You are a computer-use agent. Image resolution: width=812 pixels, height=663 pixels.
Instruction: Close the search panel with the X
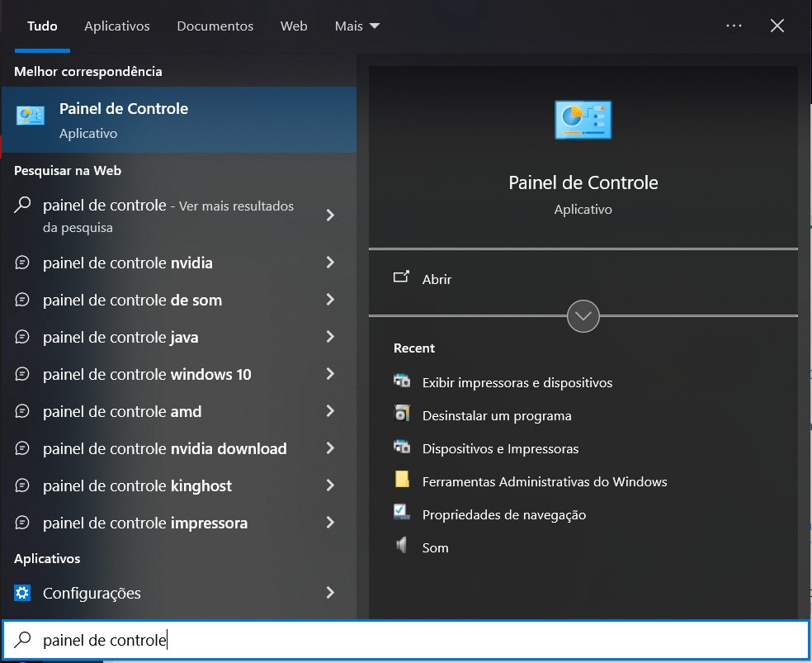tap(777, 26)
